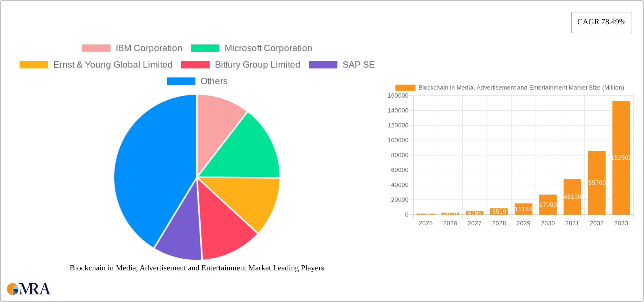Toggle Bitfury Group Limited legend label

coord(257,65)
